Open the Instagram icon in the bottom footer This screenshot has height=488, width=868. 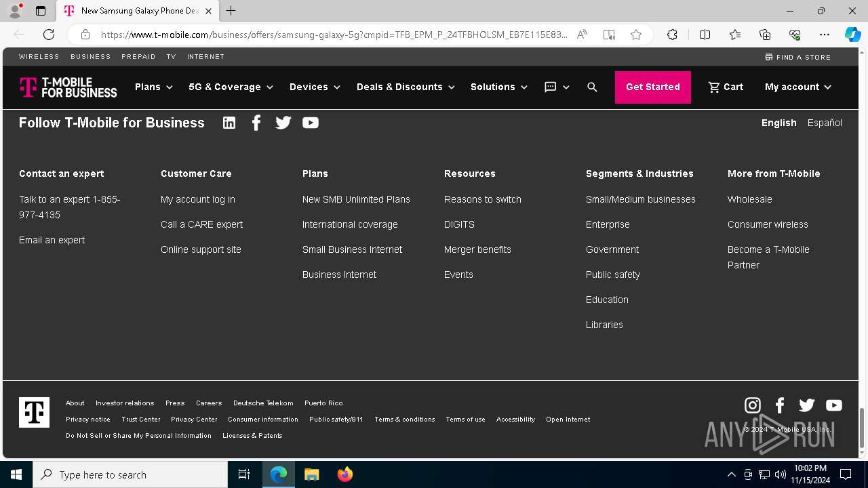pos(753,405)
